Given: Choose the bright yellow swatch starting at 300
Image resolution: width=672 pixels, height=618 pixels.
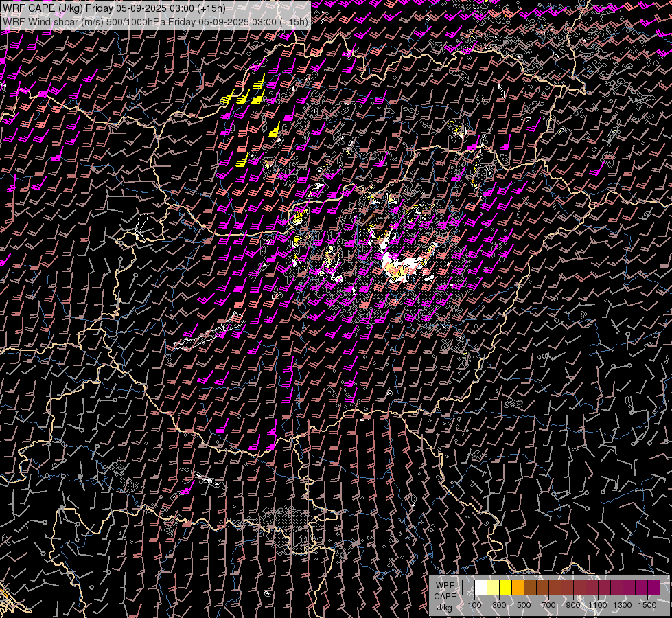Looking at the screenshot, I should (x=506, y=587).
